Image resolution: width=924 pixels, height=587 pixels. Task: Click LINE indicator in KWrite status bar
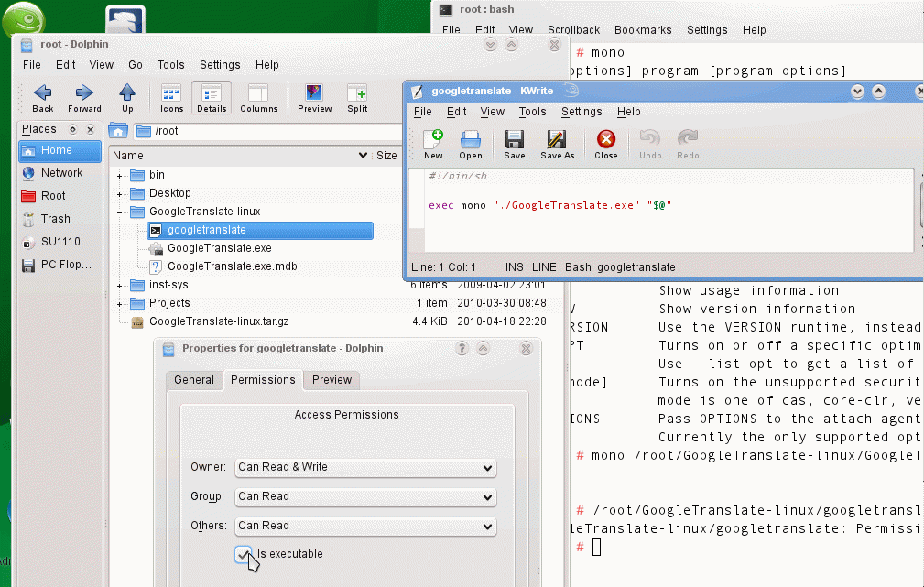[544, 267]
